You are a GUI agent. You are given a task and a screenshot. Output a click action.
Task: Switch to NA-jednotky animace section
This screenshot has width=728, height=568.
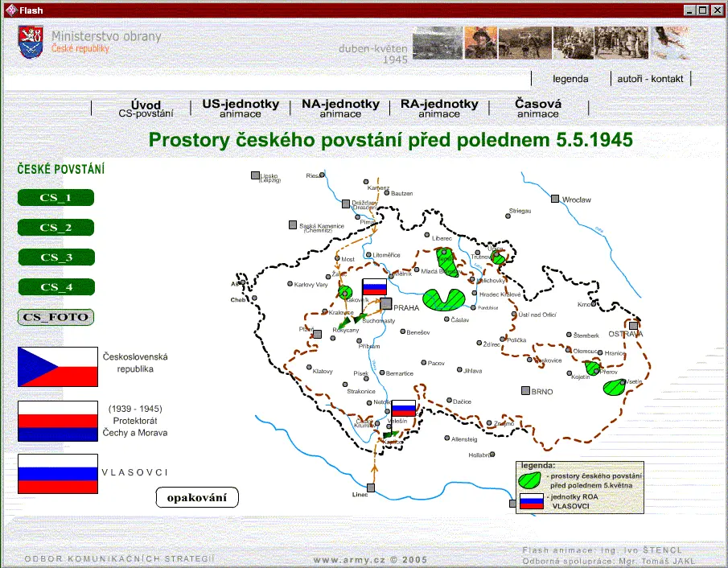click(340, 109)
